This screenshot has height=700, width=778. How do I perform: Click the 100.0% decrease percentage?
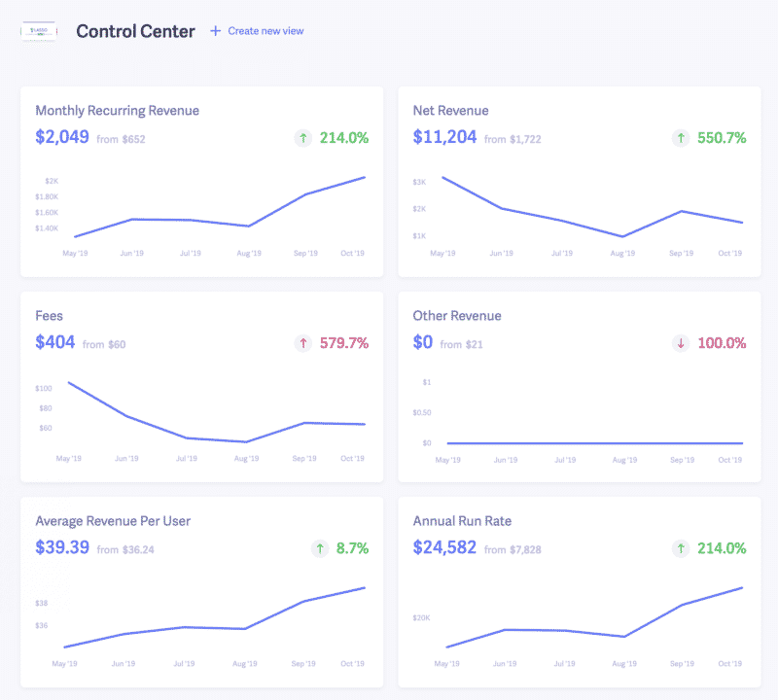point(722,343)
